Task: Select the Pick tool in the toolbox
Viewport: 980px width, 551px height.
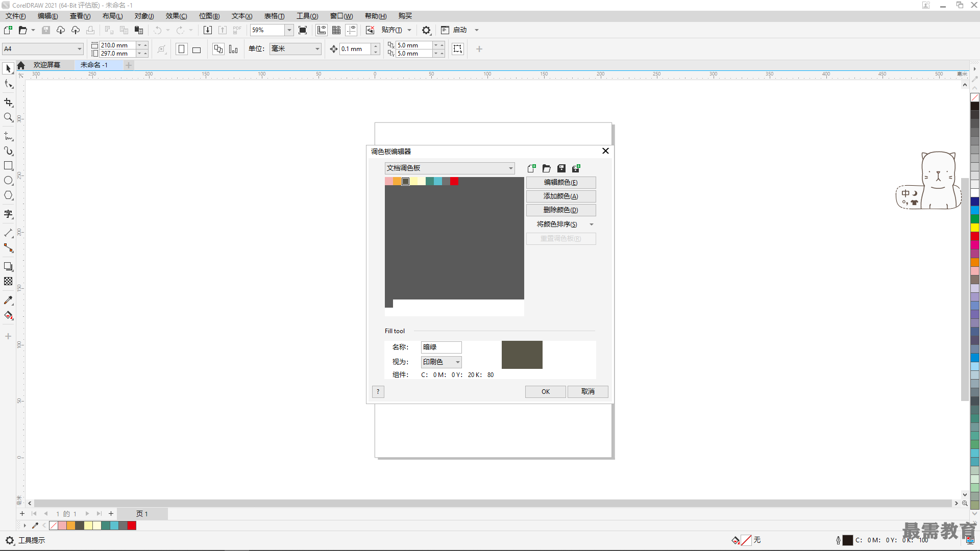Action: [x=8, y=68]
